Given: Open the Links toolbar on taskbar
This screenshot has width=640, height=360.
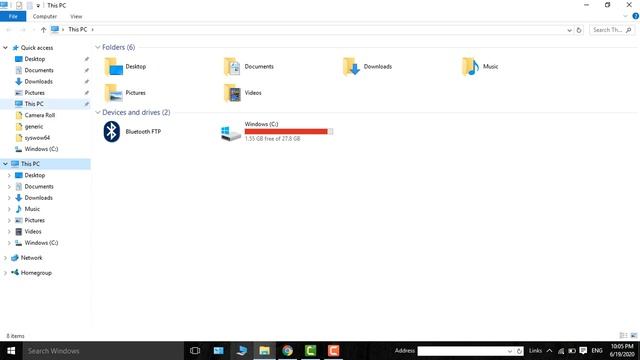Looking at the screenshot, I should click(x=535, y=351).
